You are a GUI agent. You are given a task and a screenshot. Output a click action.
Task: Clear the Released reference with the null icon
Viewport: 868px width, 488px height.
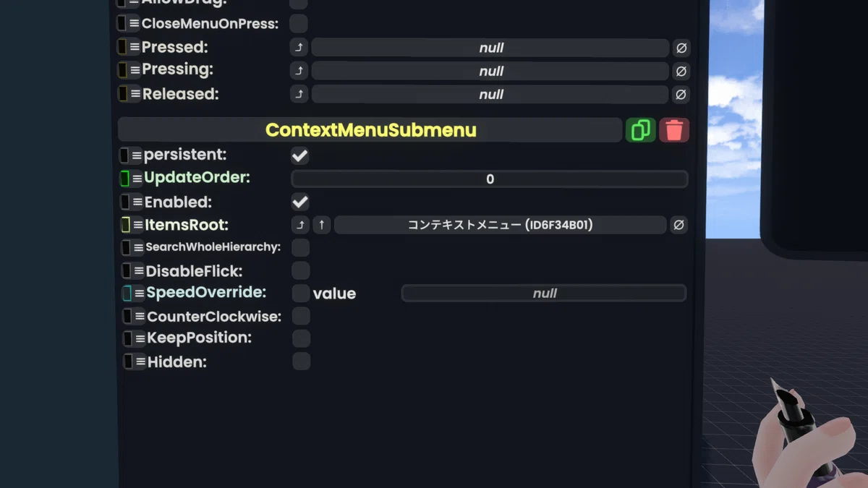tap(681, 95)
